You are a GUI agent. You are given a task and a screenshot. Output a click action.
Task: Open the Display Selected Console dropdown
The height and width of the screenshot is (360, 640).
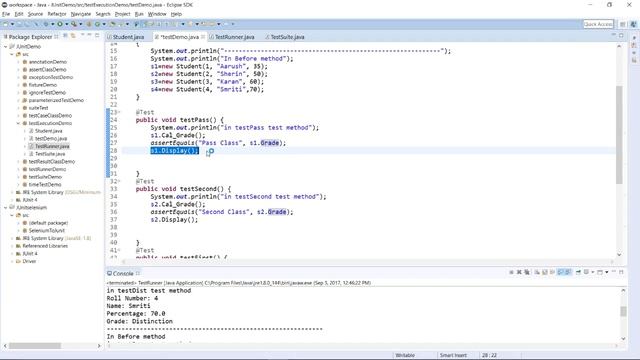593,272
